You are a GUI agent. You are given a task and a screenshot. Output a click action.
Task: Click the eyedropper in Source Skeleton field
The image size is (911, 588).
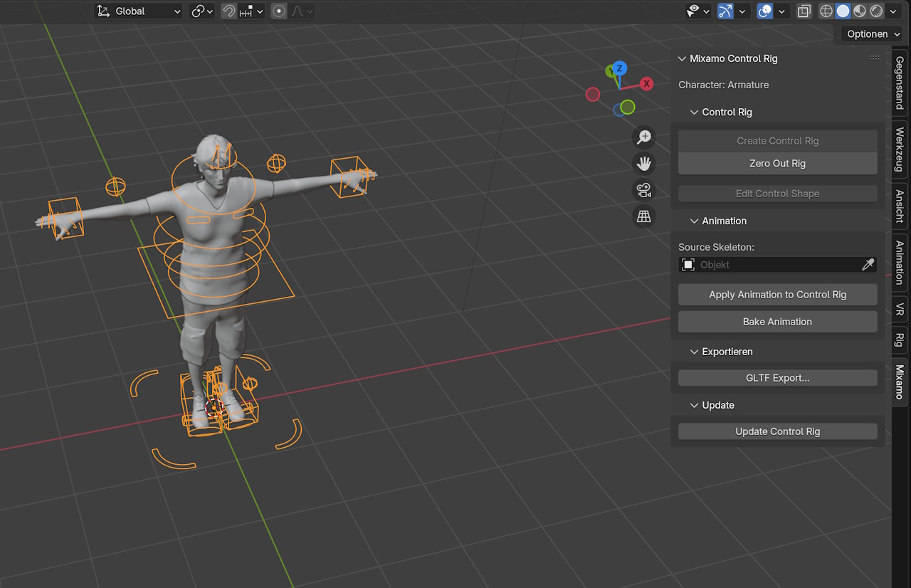[x=868, y=265]
